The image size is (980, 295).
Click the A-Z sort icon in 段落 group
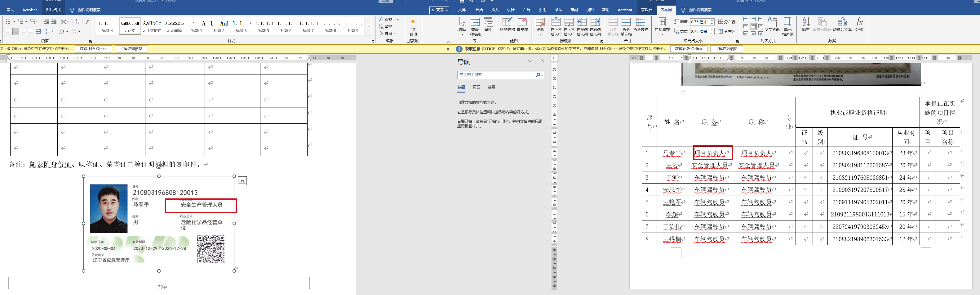(78, 22)
